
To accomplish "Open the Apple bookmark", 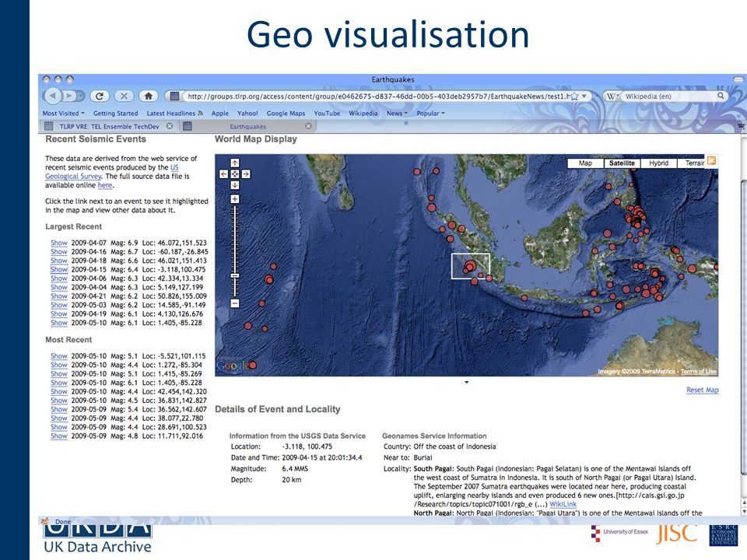I will click(220, 114).
